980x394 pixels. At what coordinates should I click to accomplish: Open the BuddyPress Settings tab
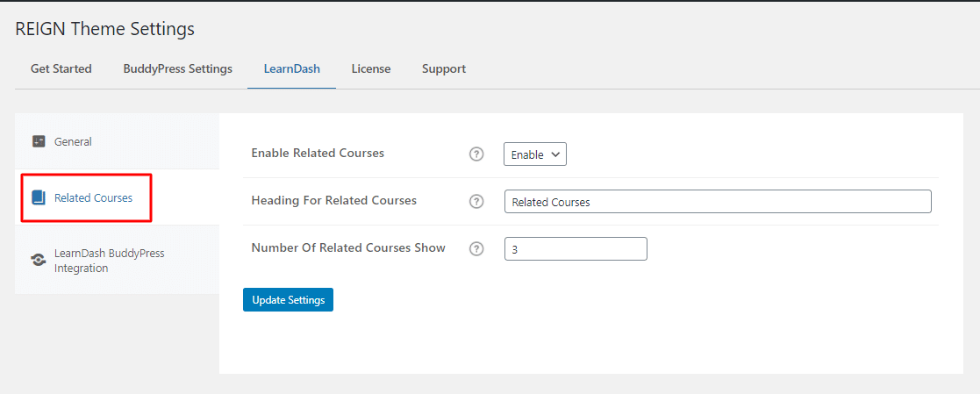pos(177,68)
